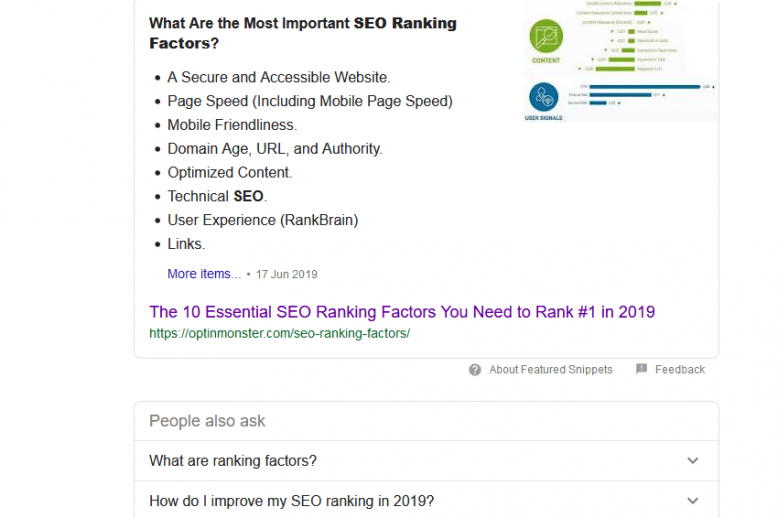
Task: Click the "Mobile Friendliness." list item
Action: pos(232,125)
